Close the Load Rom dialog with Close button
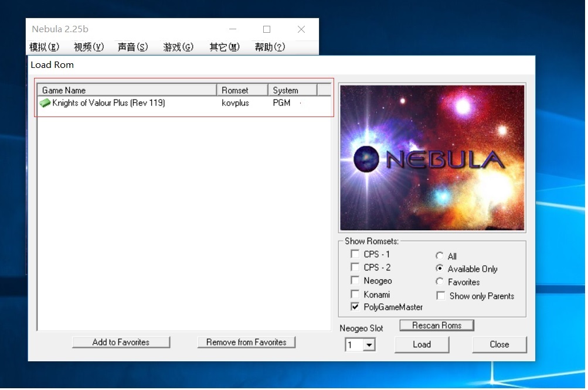Viewport: 588px width, 390px height. (499, 345)
